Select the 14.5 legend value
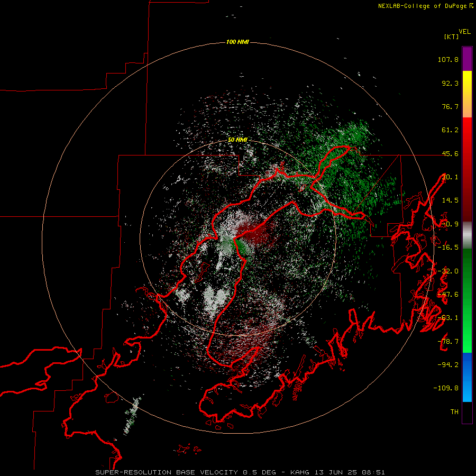The image size is (476, 476). [450, 200]
